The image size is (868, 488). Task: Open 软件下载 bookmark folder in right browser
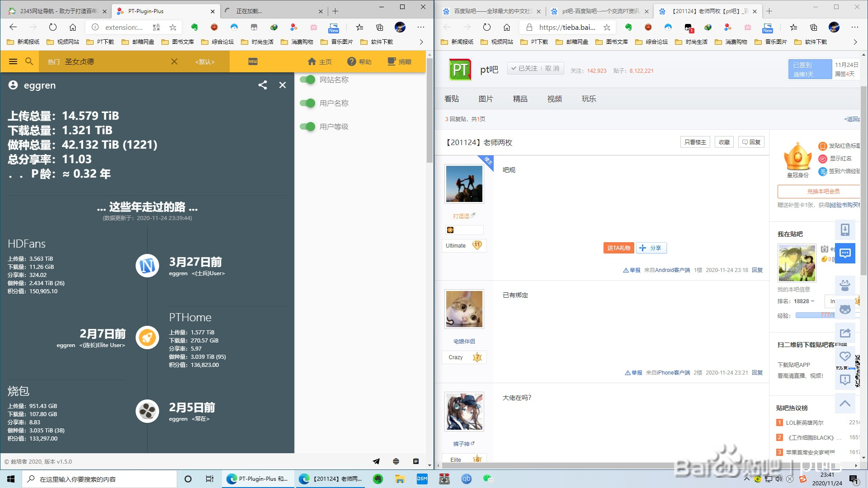pyautogui.click(x=811, y=42)
